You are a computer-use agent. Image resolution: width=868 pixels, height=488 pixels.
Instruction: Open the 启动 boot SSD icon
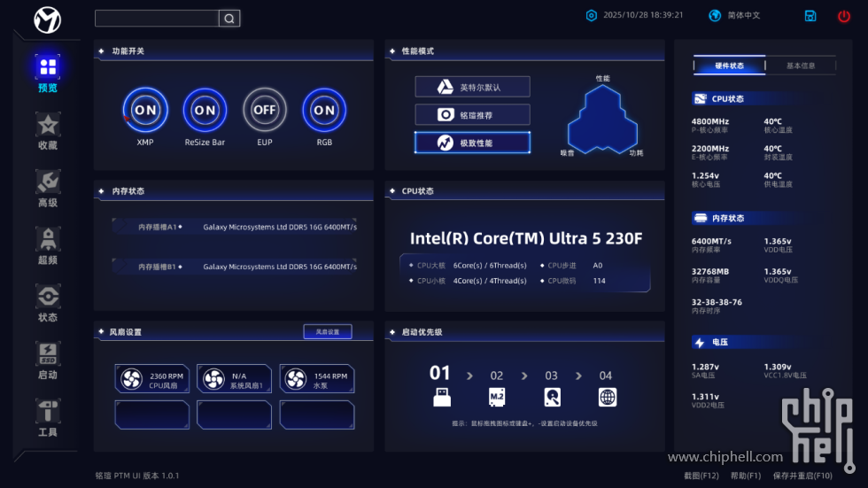48,354
